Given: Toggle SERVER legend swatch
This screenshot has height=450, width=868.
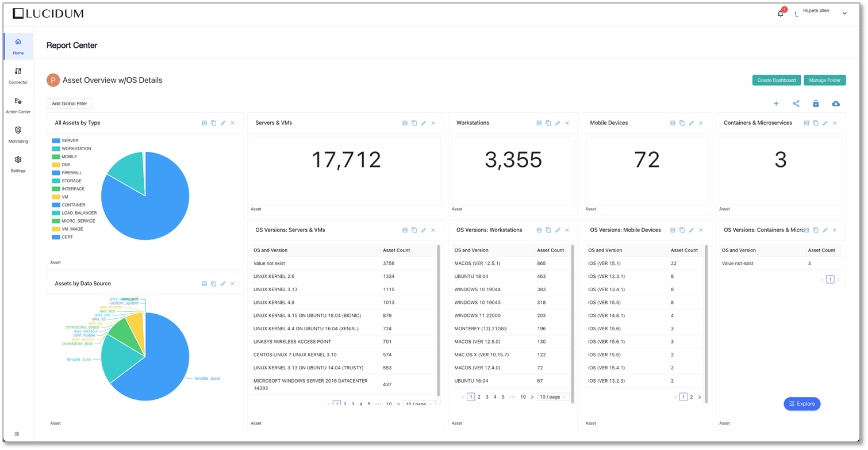Looking at the screenshot, I should (x=56, y=140).
